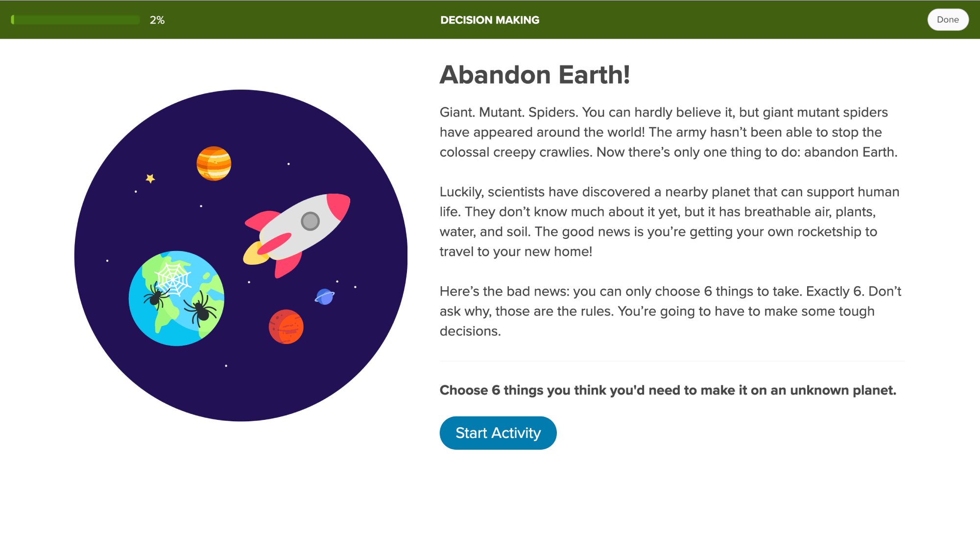Click the Giant Mutant Spiders paragraph
The height and width of the screenshot is (551, 980).
click(669, 132)
